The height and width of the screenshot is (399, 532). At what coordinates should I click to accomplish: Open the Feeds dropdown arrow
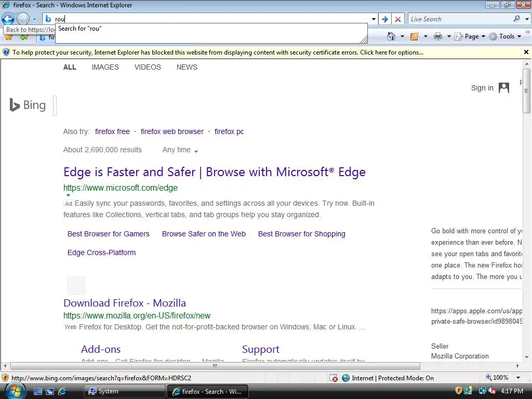[x=425, y=36]
